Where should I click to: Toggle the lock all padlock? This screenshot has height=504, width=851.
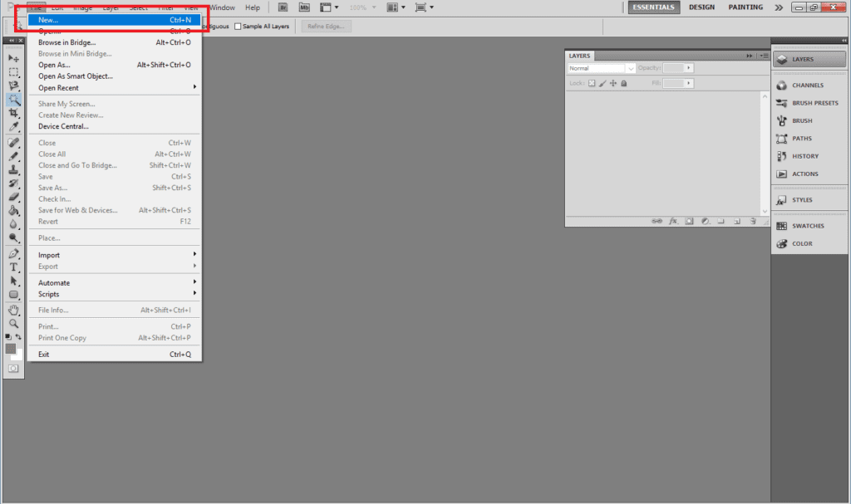624,83
